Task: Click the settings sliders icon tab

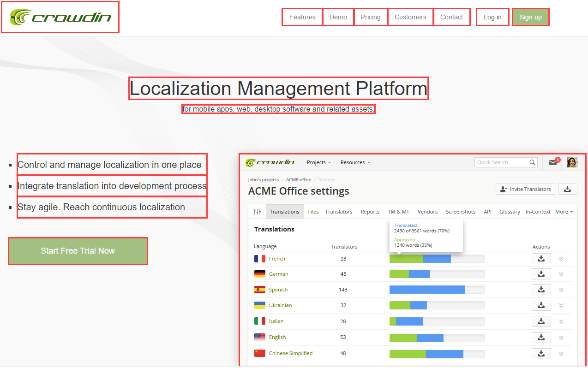Action: pos(257,212)
